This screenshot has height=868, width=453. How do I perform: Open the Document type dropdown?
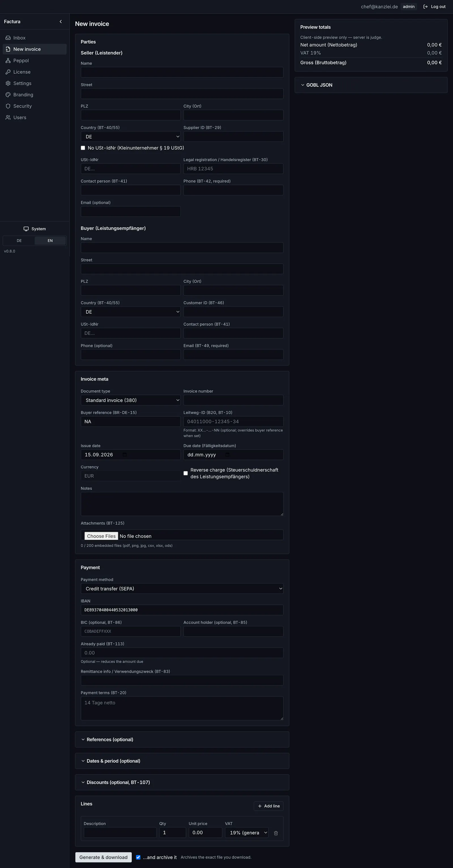[x=131, y=400]
